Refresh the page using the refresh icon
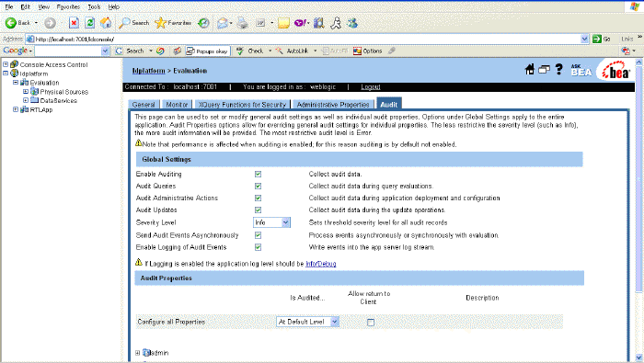Screen dimensions: 644x363 coord(90,23)
